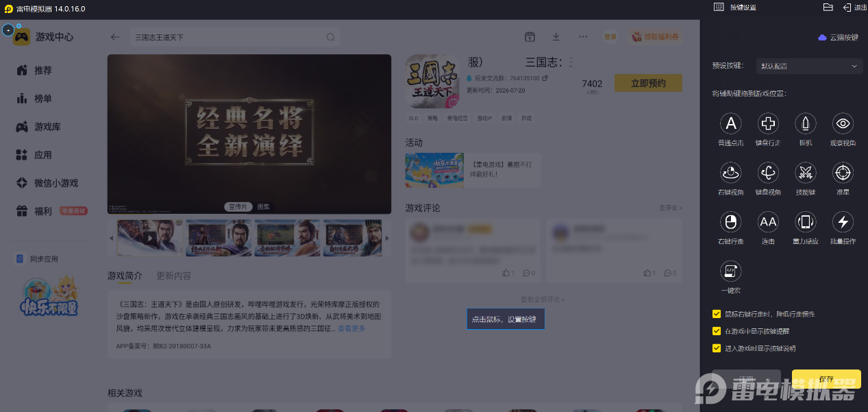Image resolution: width=868 pixels, height=412 pixels.
Task: Click 退出 to exit key settings
Action: click(x=854, y=7)
